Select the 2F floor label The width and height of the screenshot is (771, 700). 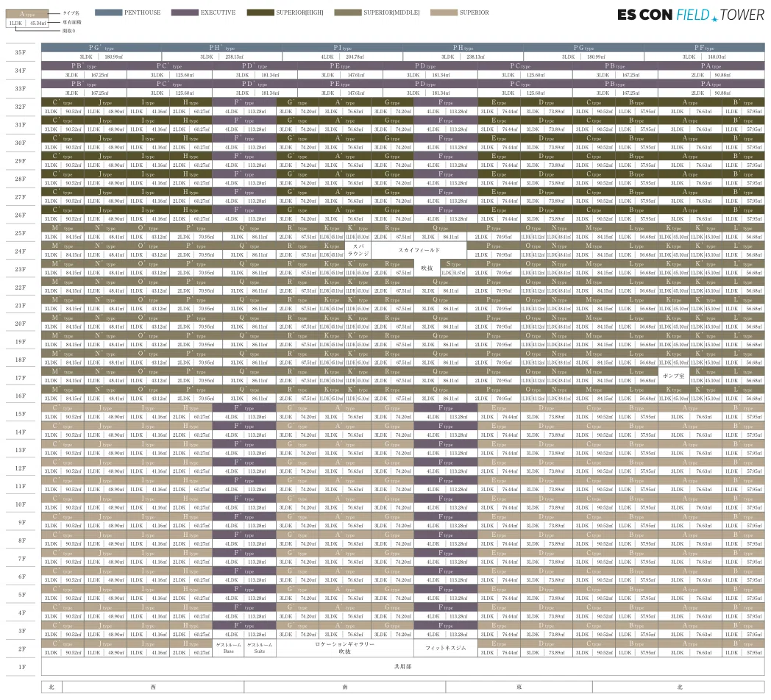click(21, 649)
